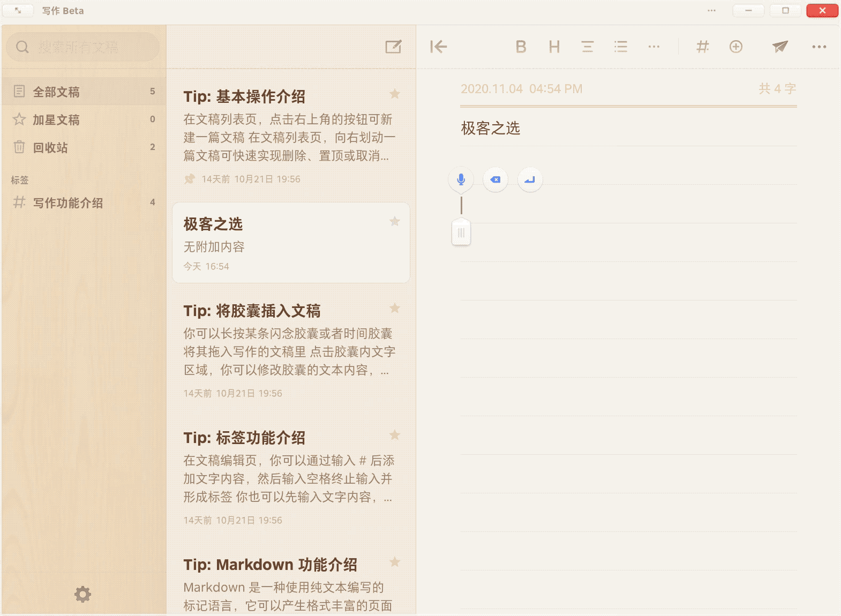The height and width of the screenshot is (616, 841).
Task: Open the Tip: 标签功能介绍 document
Action: pos(291,478)
